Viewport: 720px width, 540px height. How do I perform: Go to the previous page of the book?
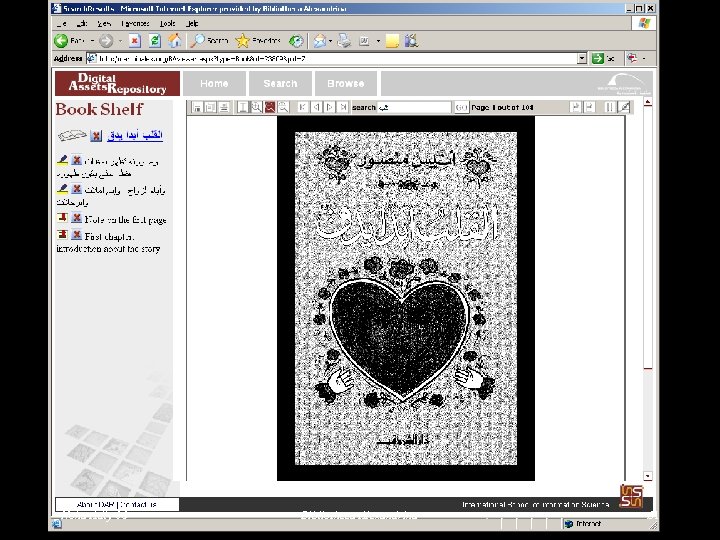click(316, 107)
